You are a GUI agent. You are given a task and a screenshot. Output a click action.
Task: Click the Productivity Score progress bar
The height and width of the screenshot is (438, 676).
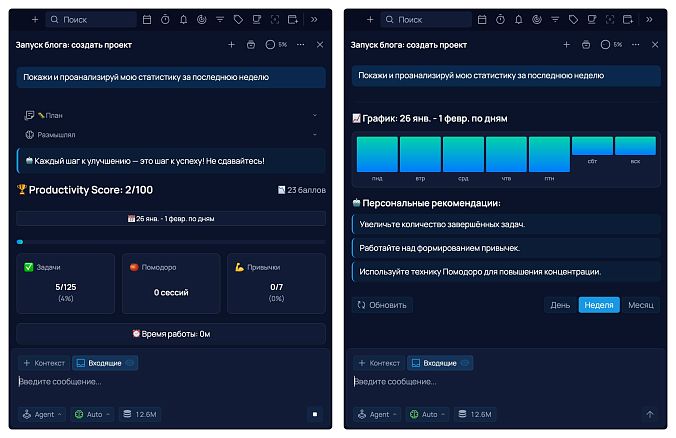pos(170,242)
